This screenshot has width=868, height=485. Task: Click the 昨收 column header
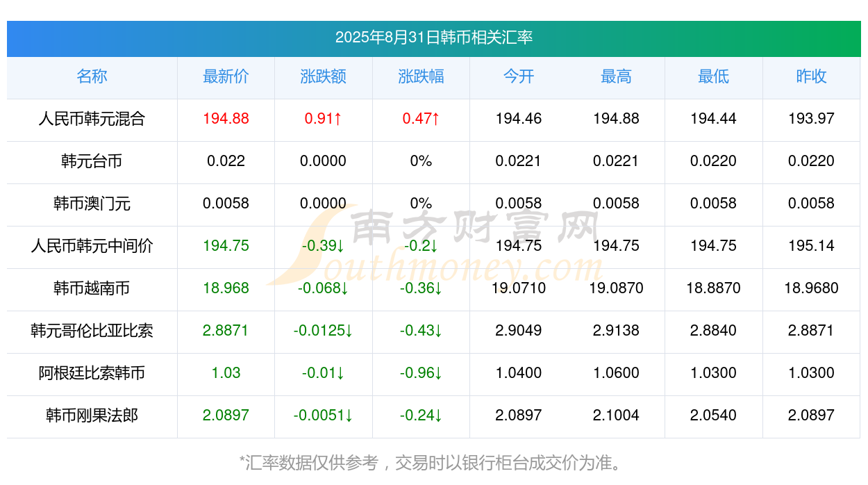click(x=811, y=76)
